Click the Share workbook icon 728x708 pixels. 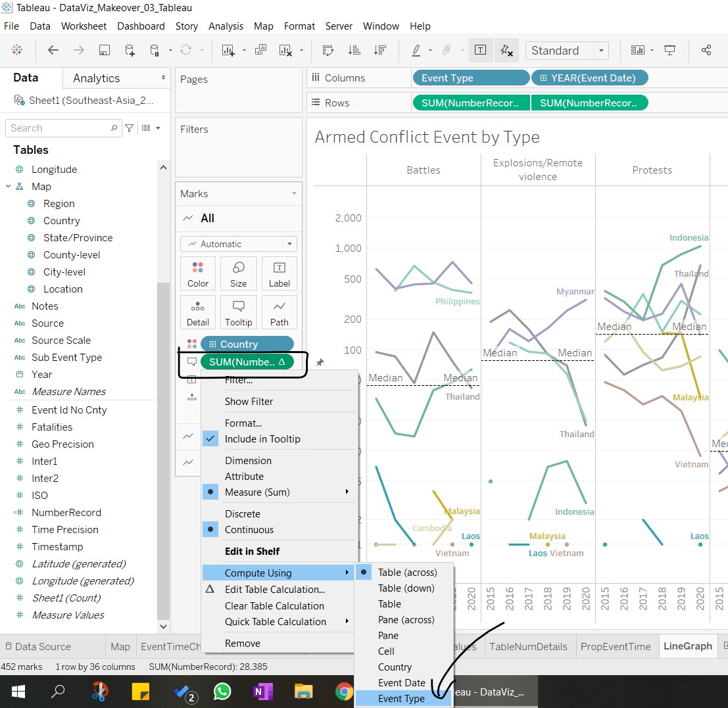click(x=706, y=51)
